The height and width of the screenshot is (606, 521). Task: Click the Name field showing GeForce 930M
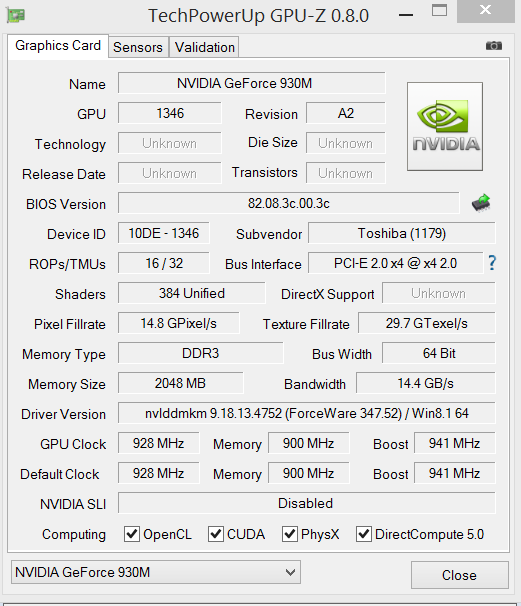click(x=252, y=83)
